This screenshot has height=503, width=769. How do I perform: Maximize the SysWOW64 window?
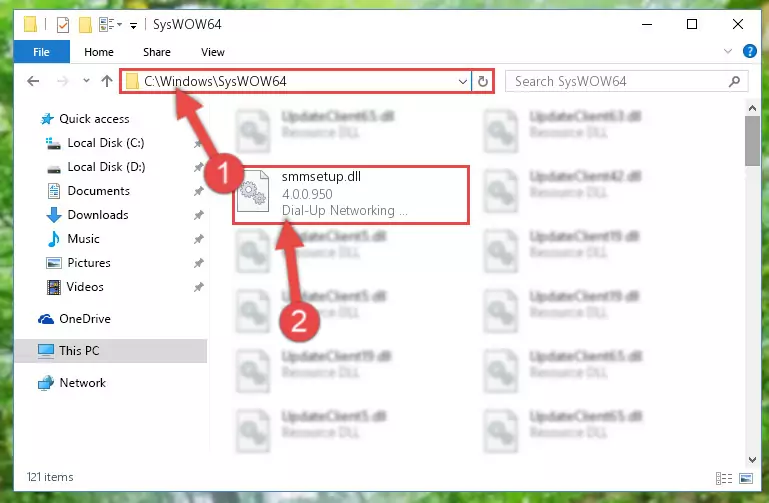click(x=692, y=24)
